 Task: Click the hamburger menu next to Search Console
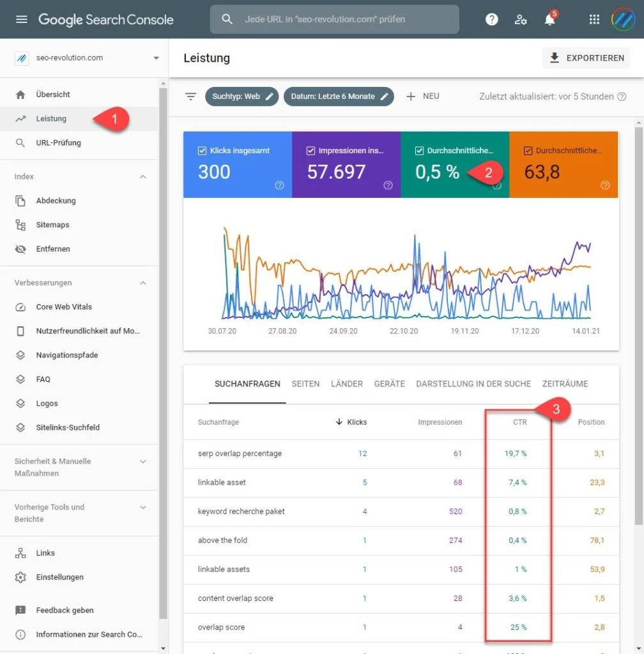click(21, 19)
